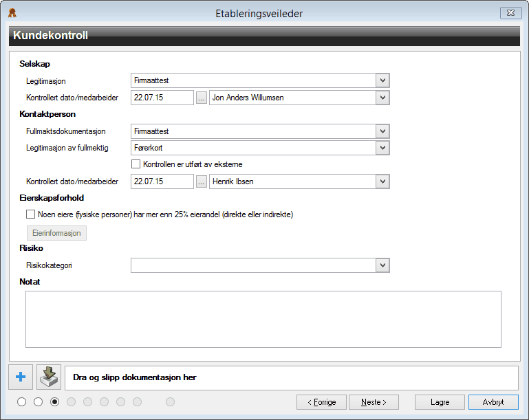Cancel with the Avbryt button

tap(493, 402)
